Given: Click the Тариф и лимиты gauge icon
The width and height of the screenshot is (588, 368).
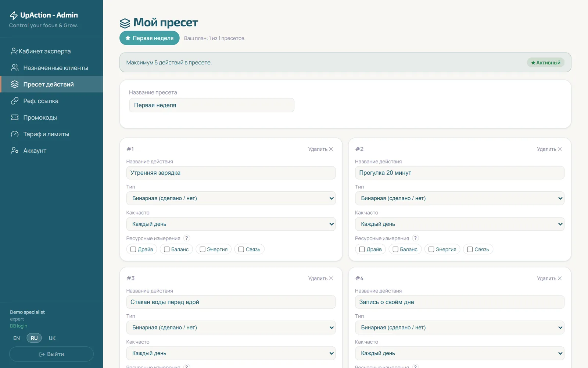Looking at the screenshot, I should (x=15, y=134).
